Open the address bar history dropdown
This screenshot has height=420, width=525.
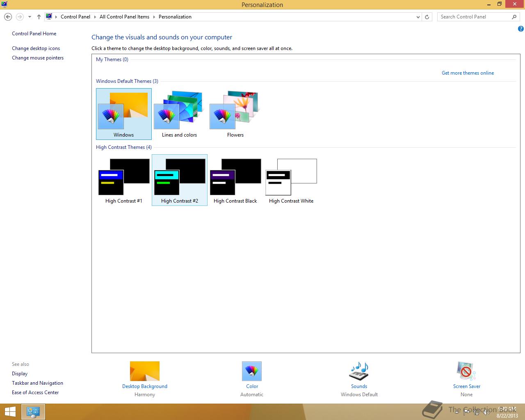418,17
